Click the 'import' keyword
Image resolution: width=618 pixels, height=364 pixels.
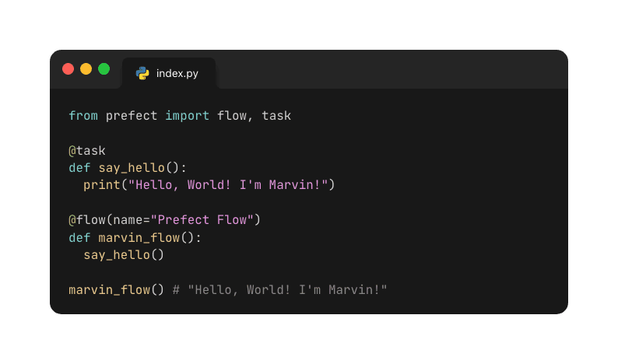188,116
